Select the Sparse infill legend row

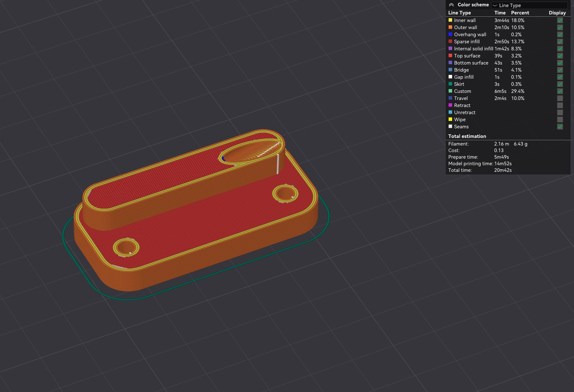(x=508, y=42)
